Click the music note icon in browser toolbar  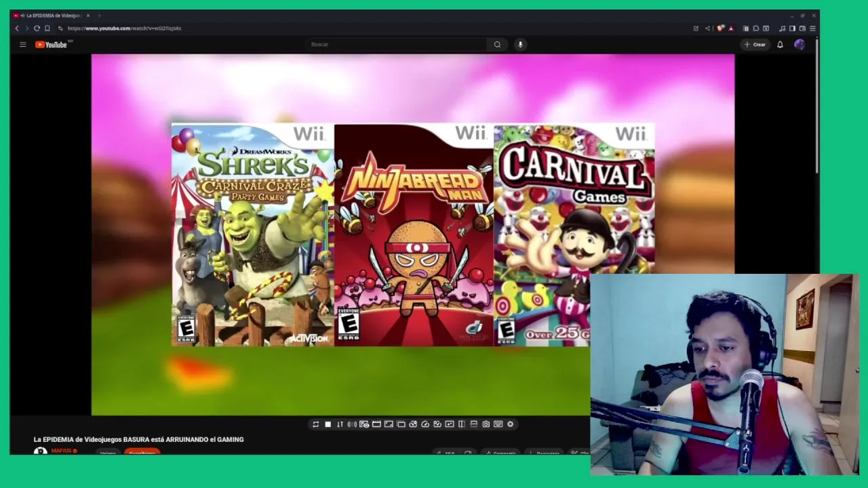782,28
